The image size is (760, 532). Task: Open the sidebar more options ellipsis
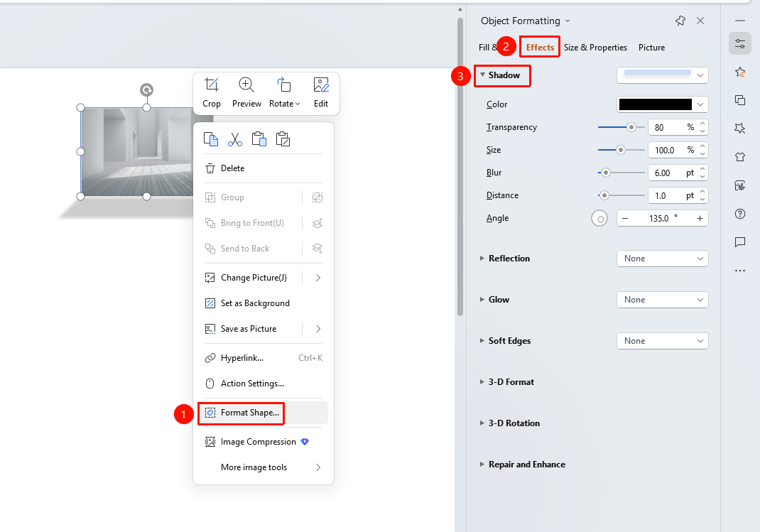pyautogui.click(x=740, y=271)
